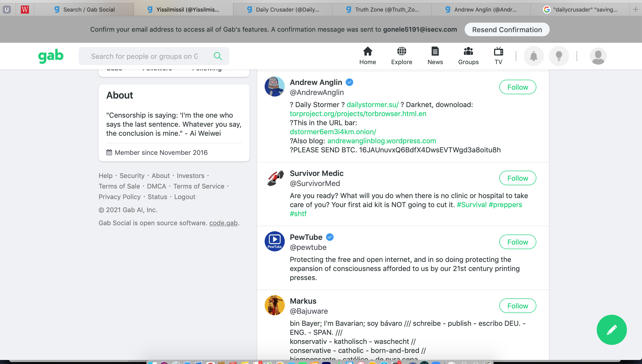Go to Home in the navbar
The width and height of the screenshot is (642, 364).
(x=368, y=56)
